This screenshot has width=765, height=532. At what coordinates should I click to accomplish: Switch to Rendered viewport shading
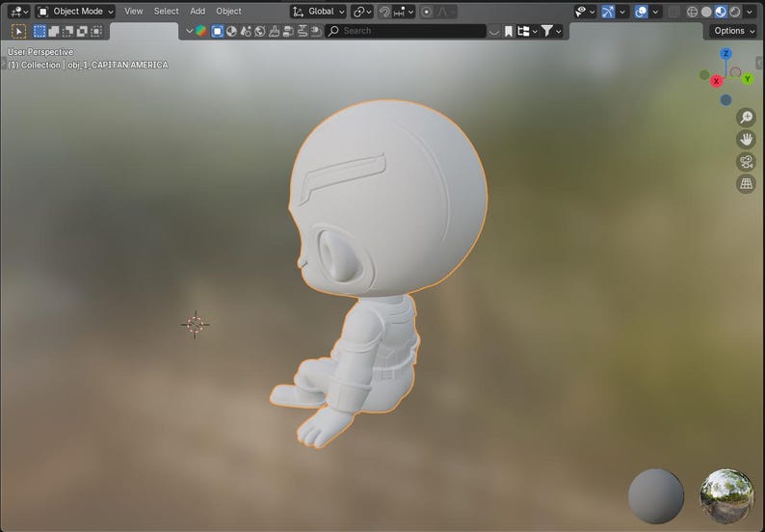[734, 12]
